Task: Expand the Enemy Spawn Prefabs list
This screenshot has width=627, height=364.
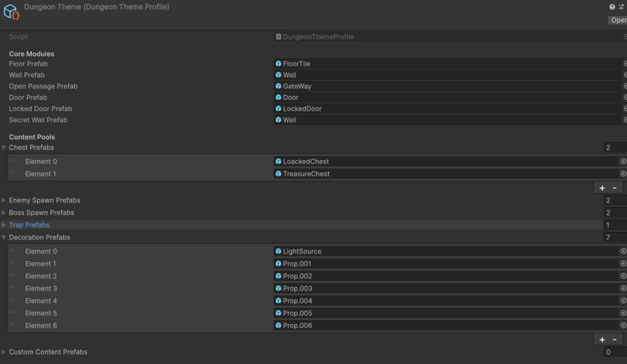Action: point(4,201)
